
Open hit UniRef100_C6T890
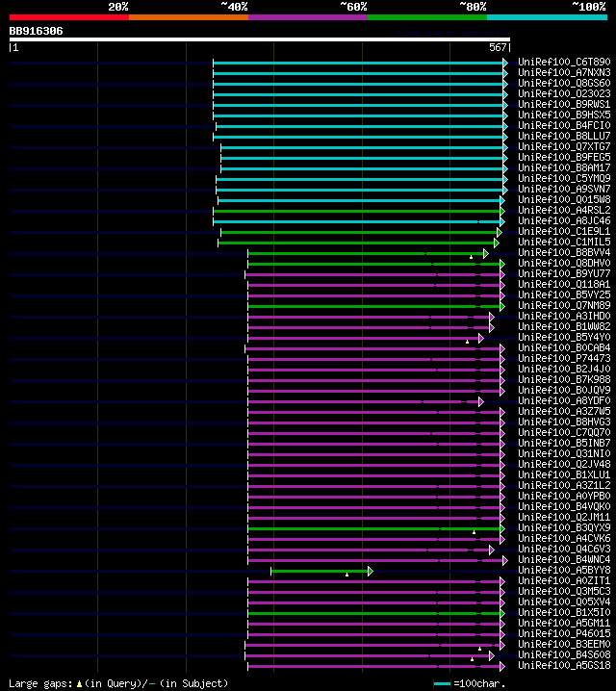[564, 63]
